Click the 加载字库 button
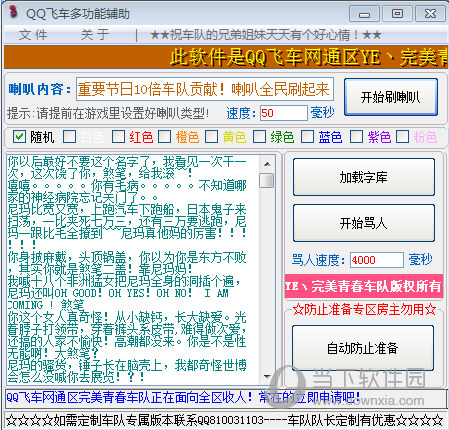The image size is (449, 430). 364,177
